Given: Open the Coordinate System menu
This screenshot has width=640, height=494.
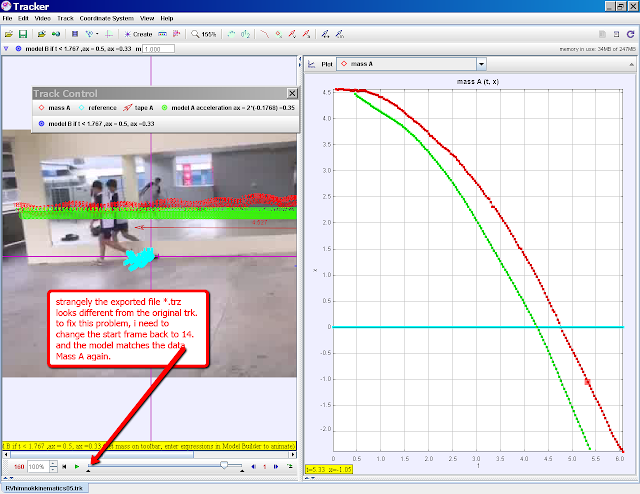Looking at the screenshot, I should point(107,18).
